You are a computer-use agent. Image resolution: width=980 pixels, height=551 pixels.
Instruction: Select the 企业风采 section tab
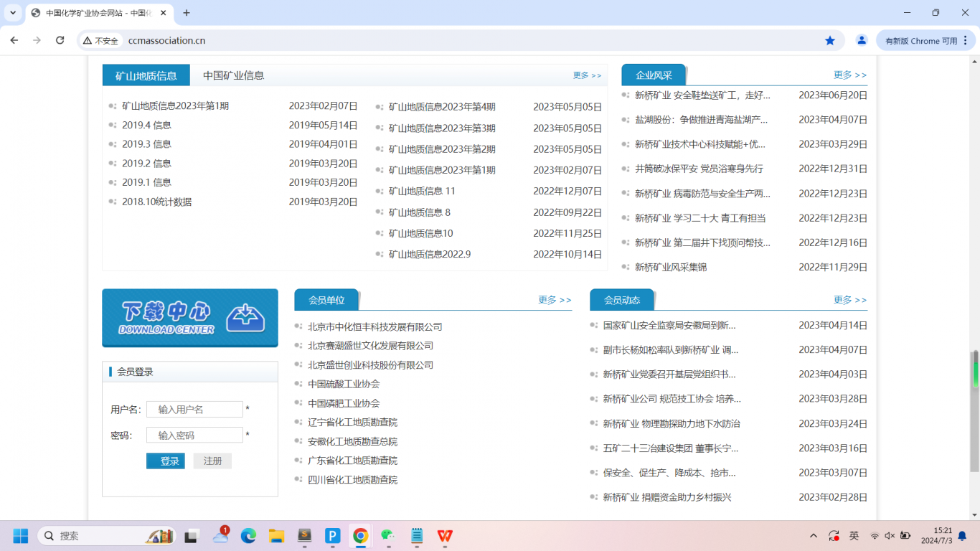(x=654, y=75)
